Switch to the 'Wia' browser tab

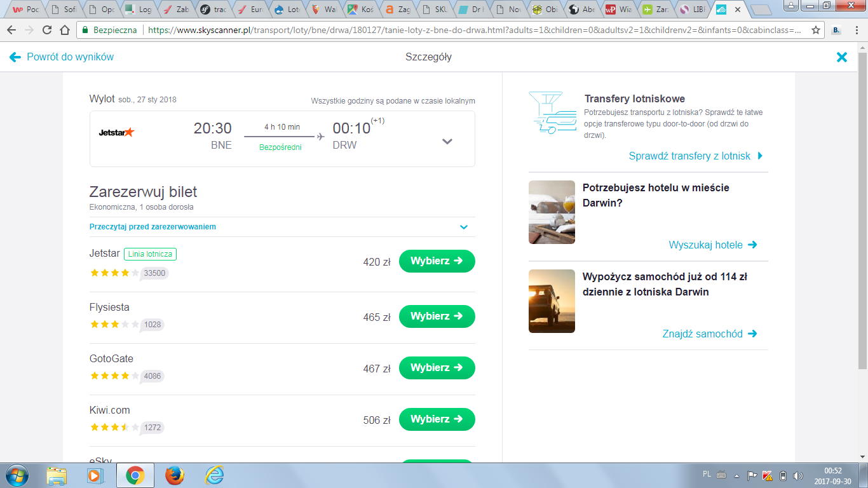coord(620,10)
